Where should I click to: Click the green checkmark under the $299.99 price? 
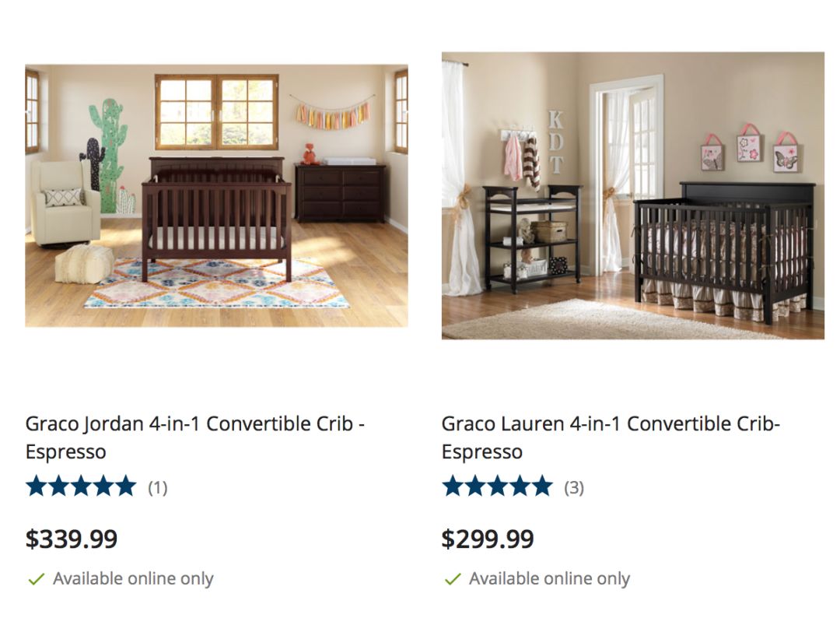(453, 579)
